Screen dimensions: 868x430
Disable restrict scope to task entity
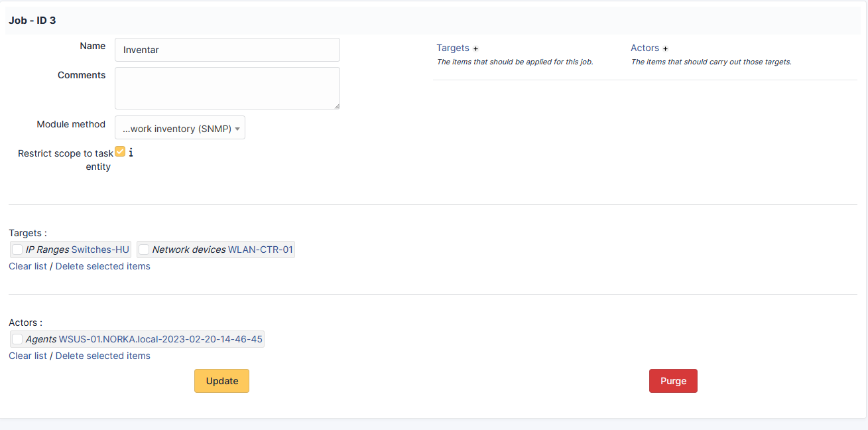click(x=120, y=151)
